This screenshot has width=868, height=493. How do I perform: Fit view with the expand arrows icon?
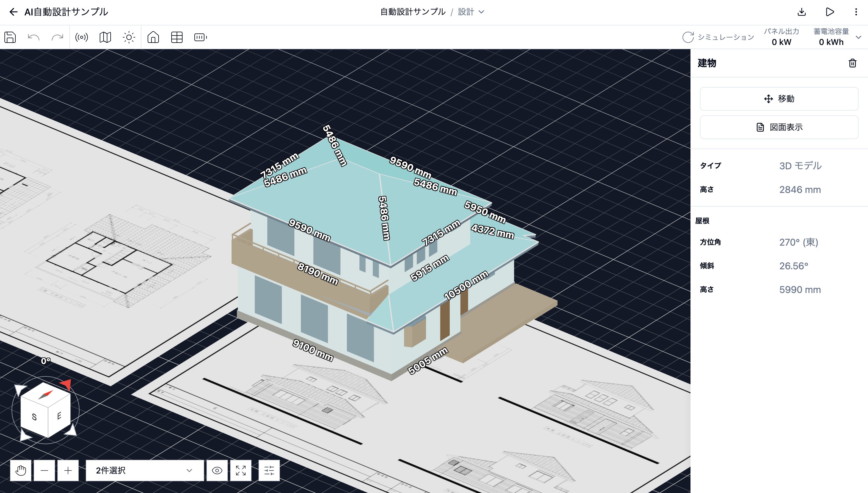(x=241, y=470)
